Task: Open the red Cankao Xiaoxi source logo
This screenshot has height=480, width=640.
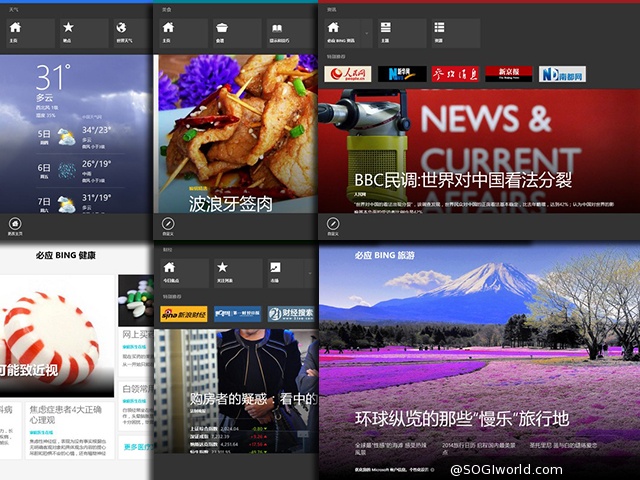Action: tap(456, 74)
